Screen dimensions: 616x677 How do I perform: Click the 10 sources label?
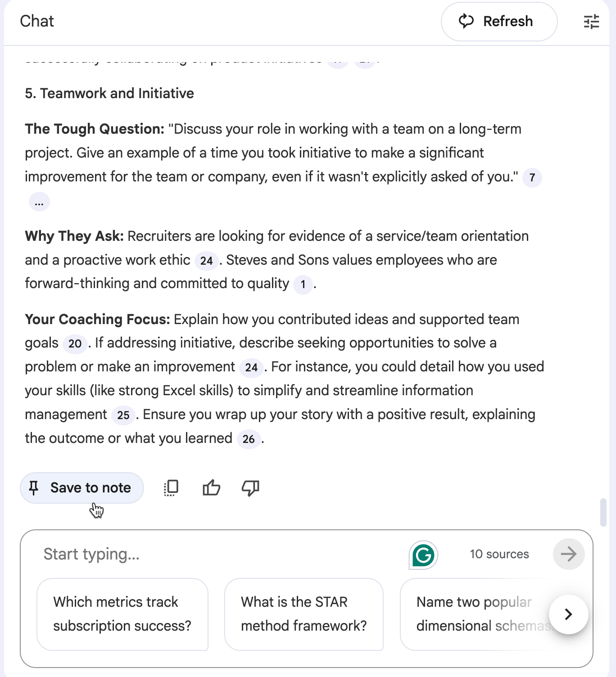click(499, 554)
